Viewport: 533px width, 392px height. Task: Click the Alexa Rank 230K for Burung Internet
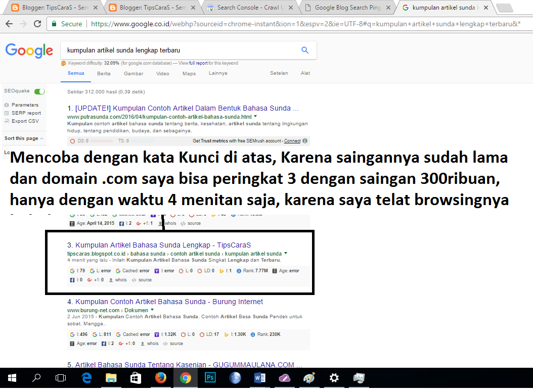(x=265, y=334)
